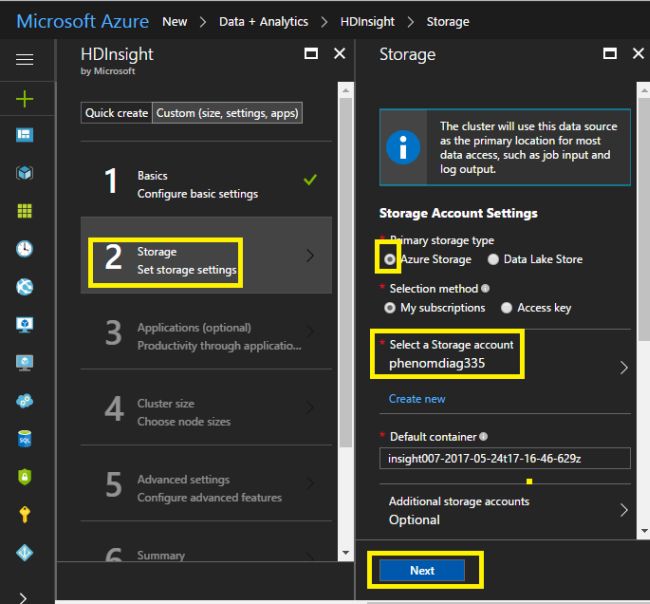This screenshot has height=604, width=650.
Task: Click Microsoft Azure logo text
Action: pyautogui.click(x=82, y=21)
